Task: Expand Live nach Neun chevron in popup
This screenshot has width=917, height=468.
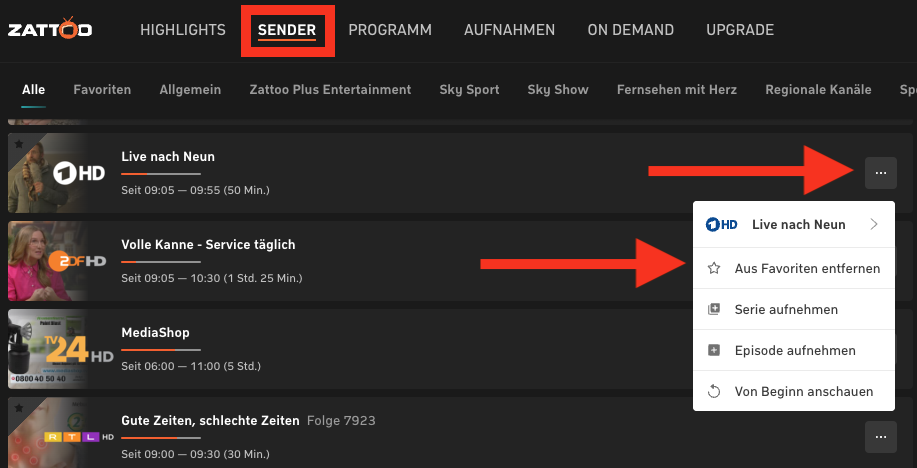Action: (874, 225)
